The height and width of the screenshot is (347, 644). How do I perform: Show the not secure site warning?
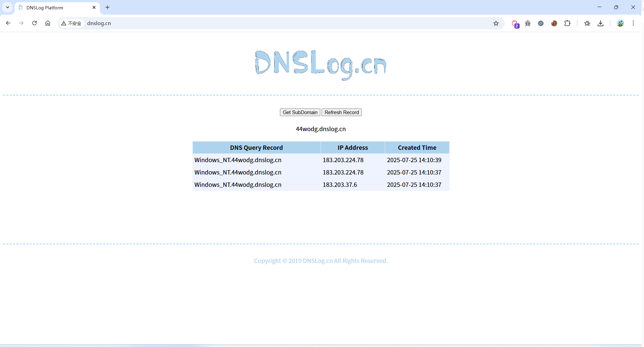71,23
